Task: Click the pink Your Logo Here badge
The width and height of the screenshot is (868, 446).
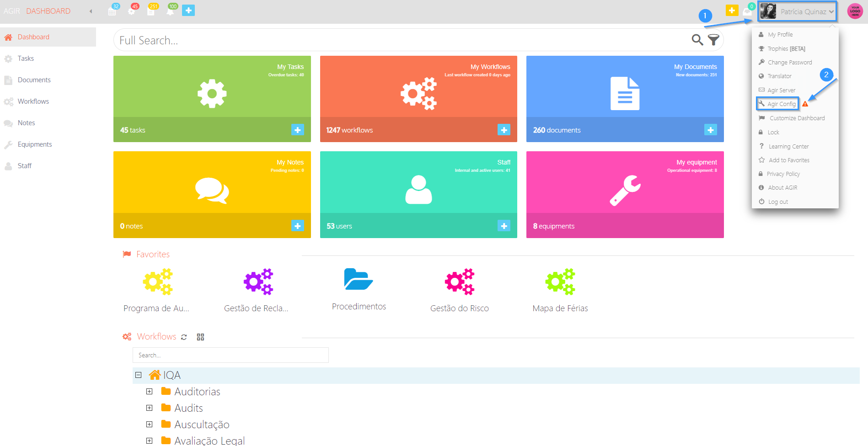Action: 855,11
